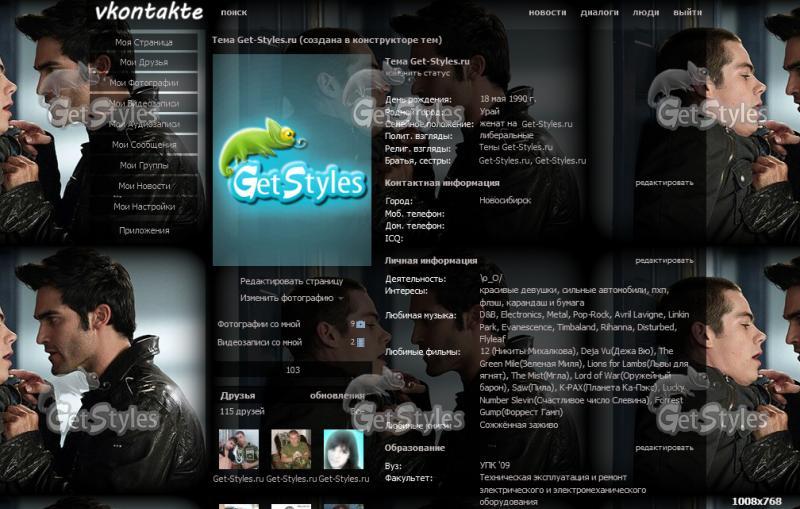
Task: Click the camera icon next to 9
Action: [x=361, y=324]
